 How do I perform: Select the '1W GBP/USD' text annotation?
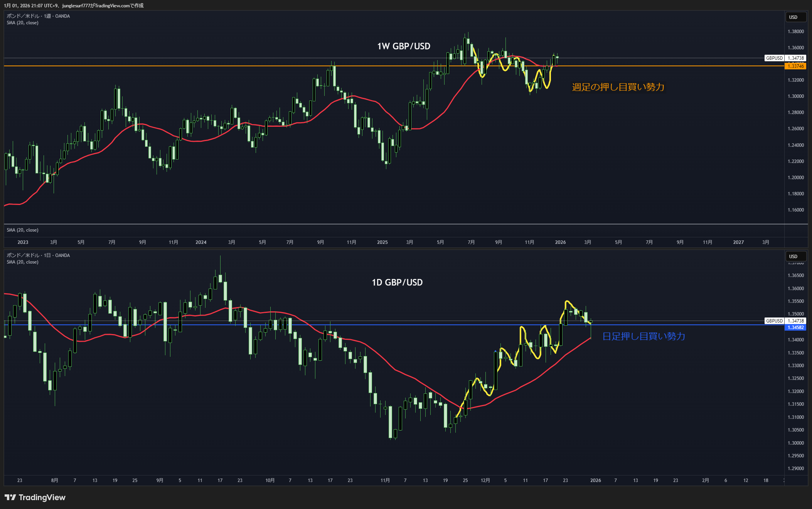coord(403,46)
